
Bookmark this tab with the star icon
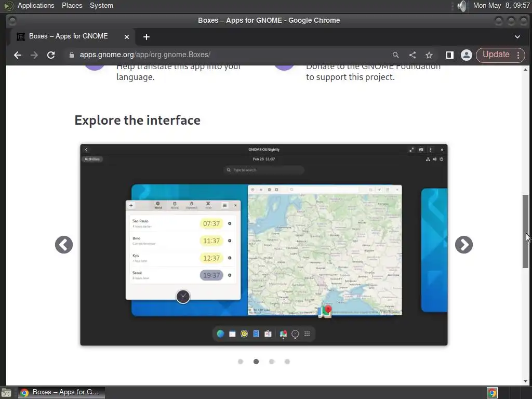pyautogui.click(x=429, y=55)
